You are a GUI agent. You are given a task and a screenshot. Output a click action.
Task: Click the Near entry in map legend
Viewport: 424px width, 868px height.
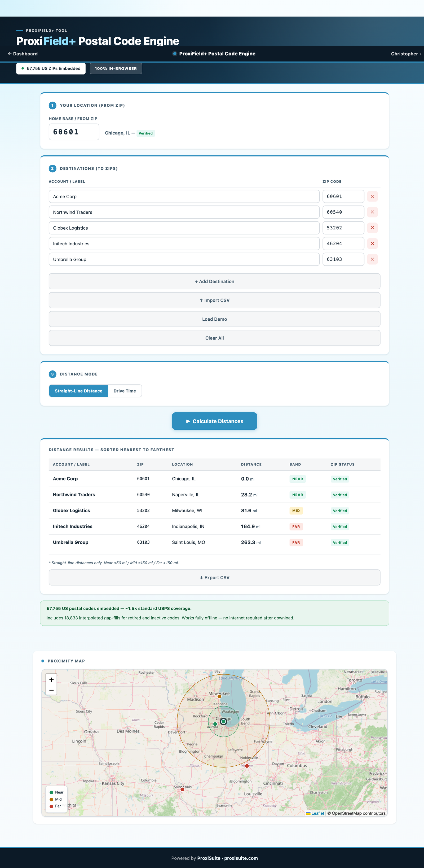pyautogui.click(x=57, y=792)
